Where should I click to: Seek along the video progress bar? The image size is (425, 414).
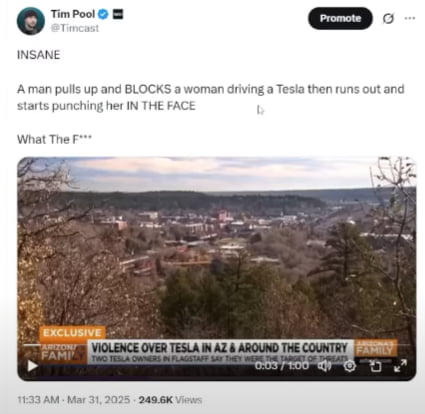point(217,345)
